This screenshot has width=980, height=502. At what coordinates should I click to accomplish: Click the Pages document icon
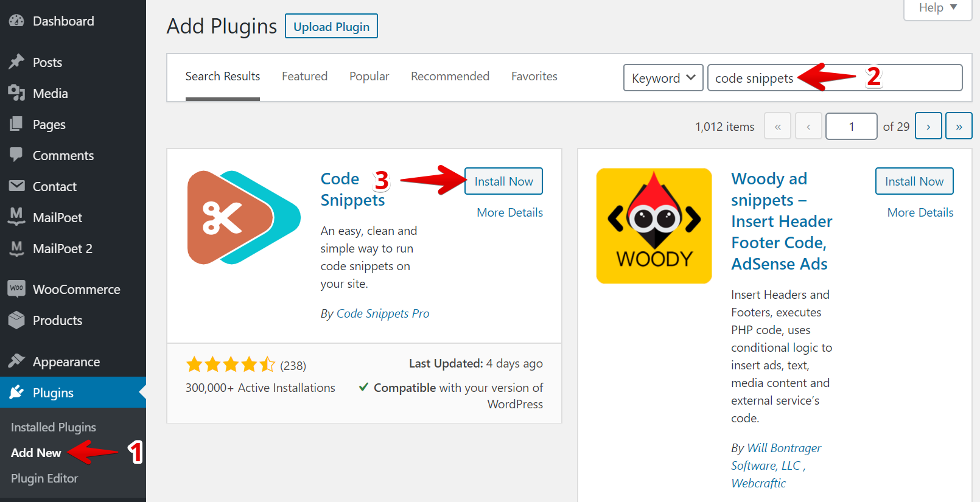tap(16, 124)
